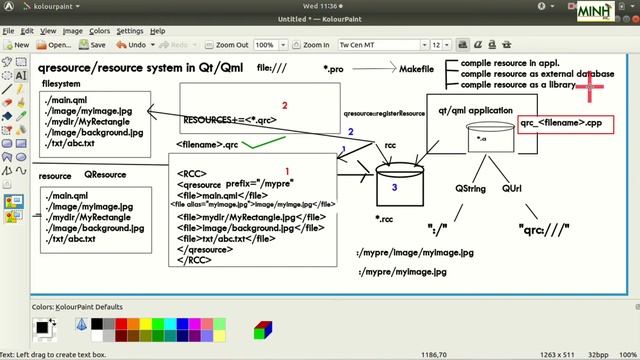The height and width of the screenshot is (360, 640).
Task: Pick the yellow color swatch
Action: 146,324
